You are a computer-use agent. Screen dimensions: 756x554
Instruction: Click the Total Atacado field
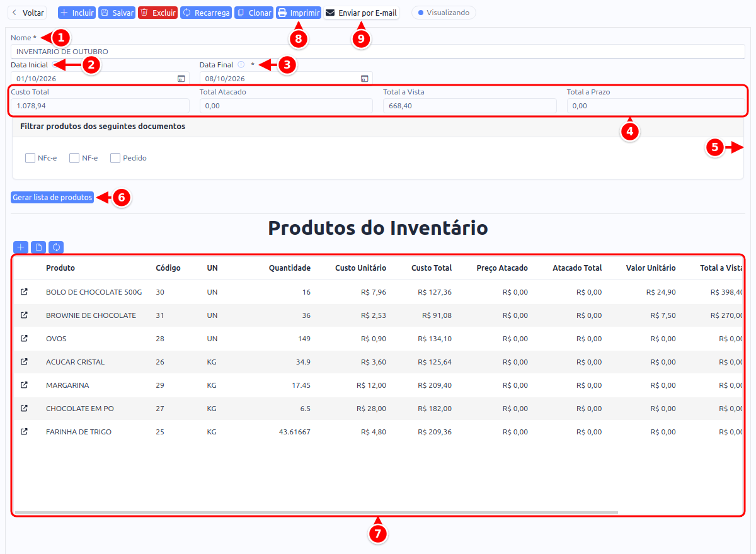tap(286, 106)
